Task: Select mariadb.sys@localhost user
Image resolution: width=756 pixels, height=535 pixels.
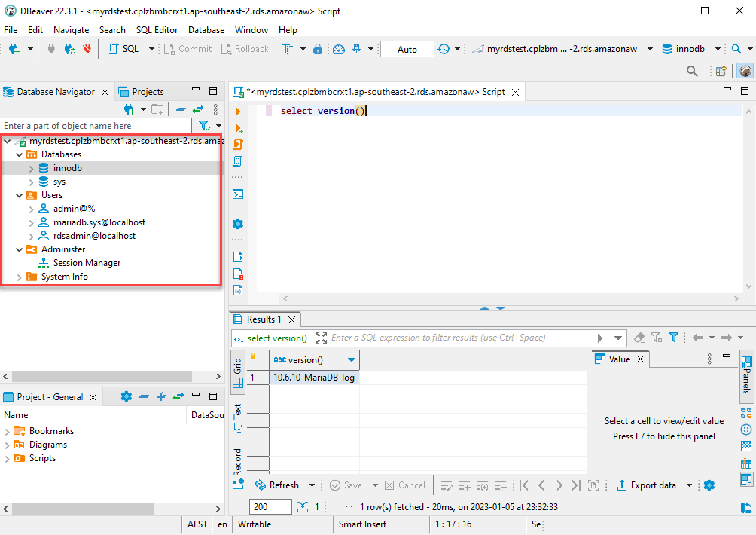Action: (99, 222)
